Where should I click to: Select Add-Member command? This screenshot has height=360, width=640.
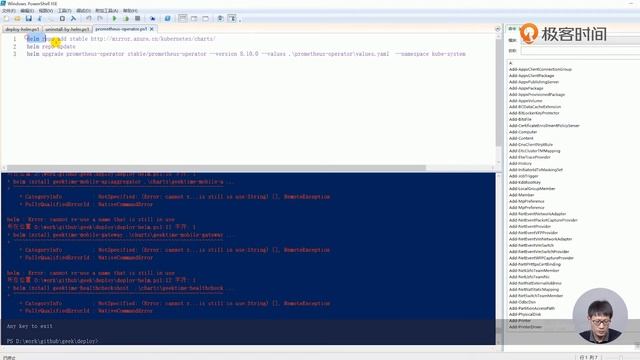pos(521,195)
